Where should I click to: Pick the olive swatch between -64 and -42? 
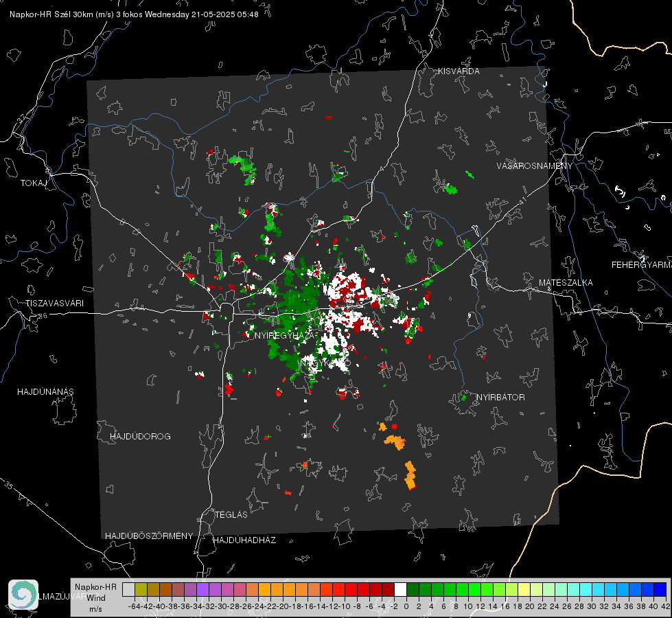click(x=141, y=589)
